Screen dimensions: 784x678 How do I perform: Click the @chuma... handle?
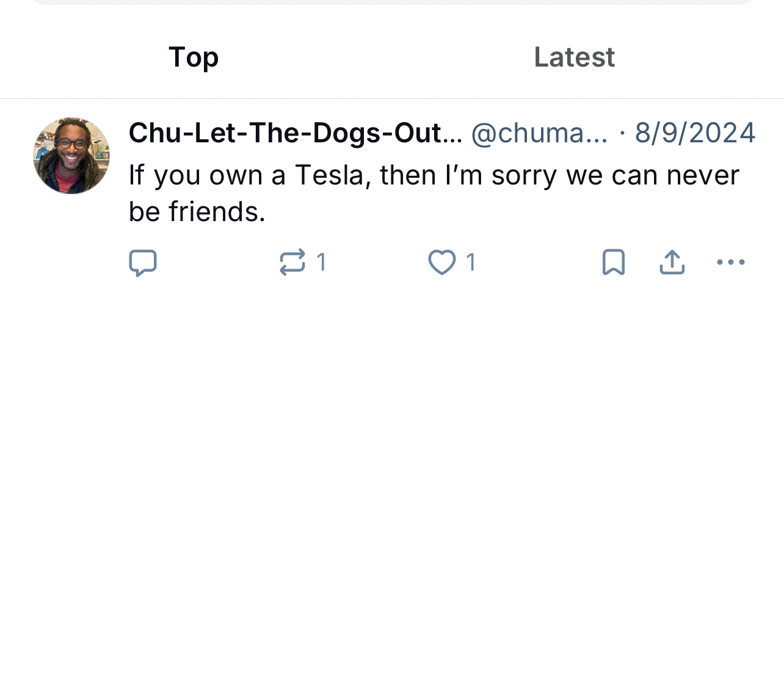(539, 133)
